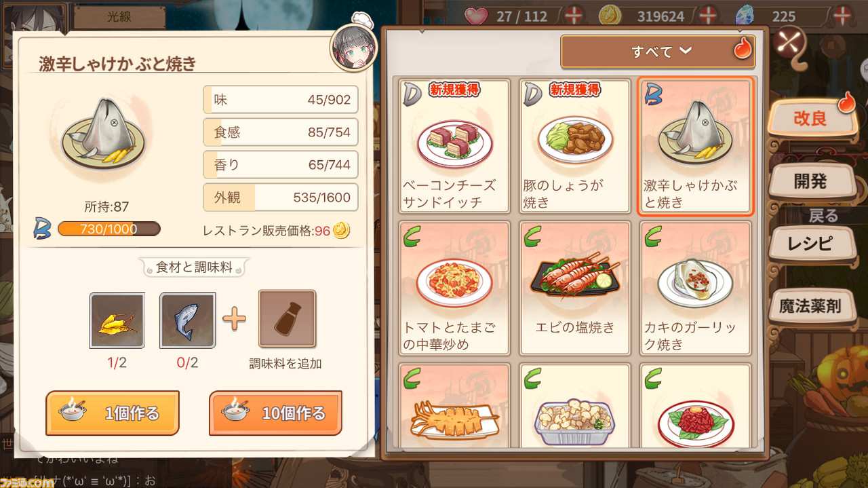Open the 魔法薬剤 tab
The width and height of the screenshot is (868, 488).
[810, 306]
